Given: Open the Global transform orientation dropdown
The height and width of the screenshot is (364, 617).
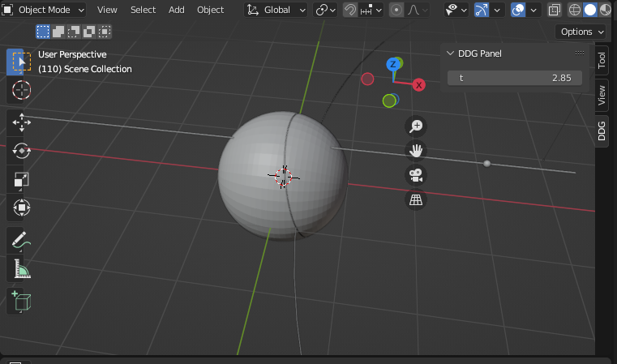Looking at the screenshot, I should click(276, 10).
